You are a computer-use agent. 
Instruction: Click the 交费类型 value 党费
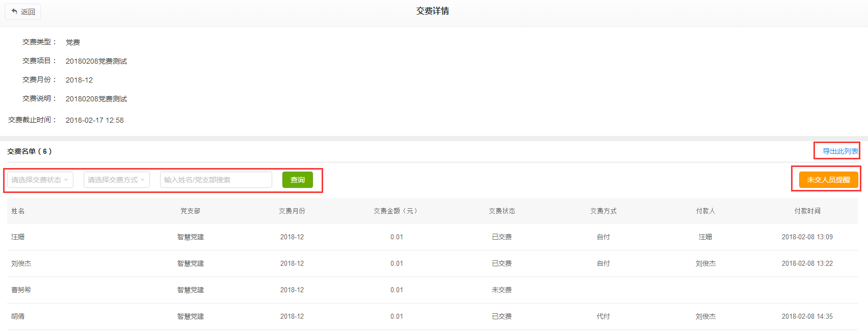[x=73, y=42]
